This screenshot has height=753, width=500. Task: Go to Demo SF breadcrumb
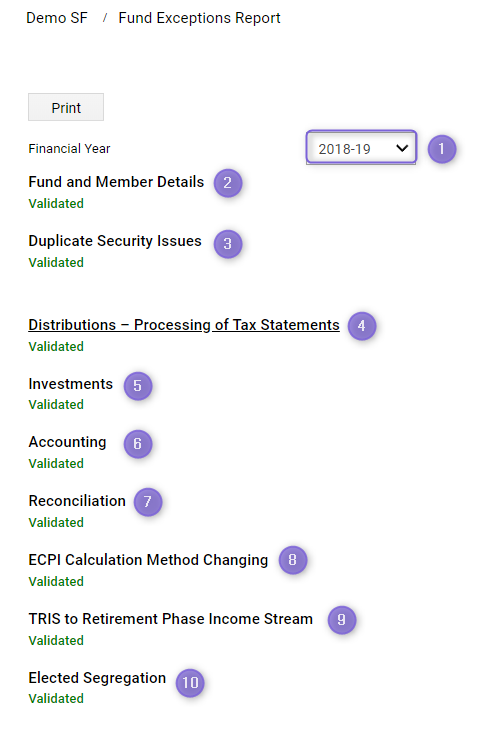[57, 18]
